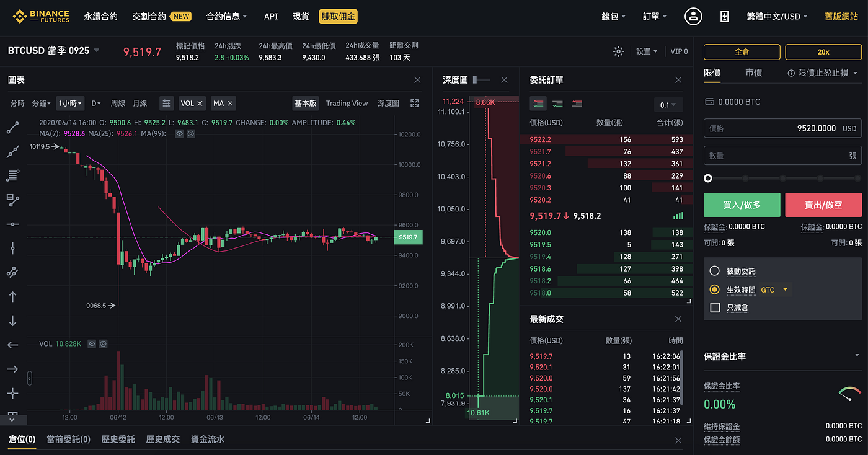Click the order quantity percentage slider handle

[x=707, y=179]
